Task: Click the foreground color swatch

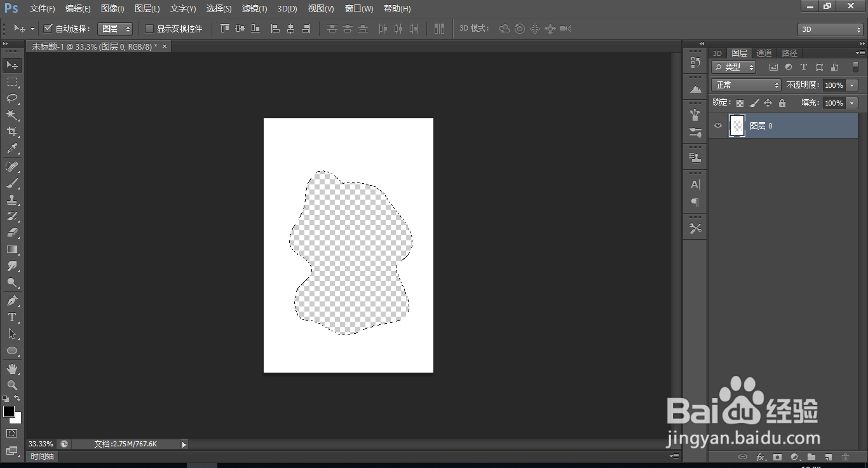Action: pyautogui.click(x=9, y=411)
